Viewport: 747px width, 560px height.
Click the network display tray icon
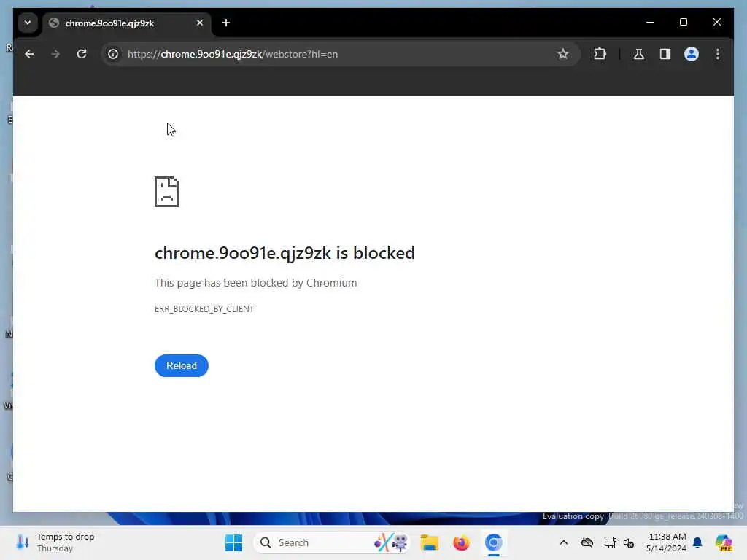point(610,542)
